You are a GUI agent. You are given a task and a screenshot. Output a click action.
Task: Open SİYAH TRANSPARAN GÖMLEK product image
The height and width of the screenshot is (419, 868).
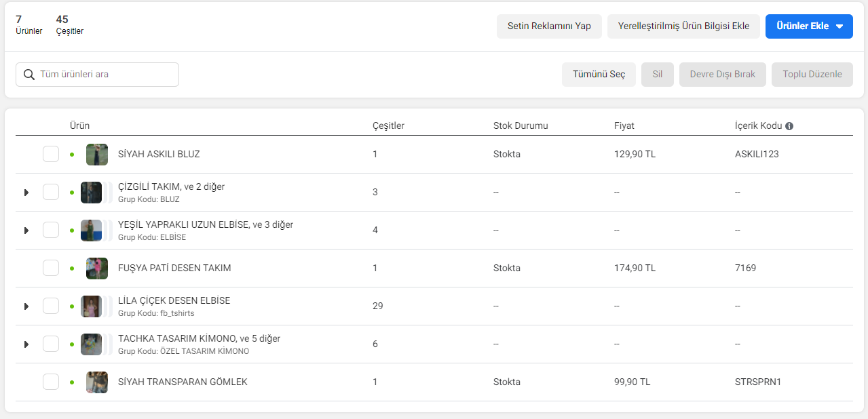(97, 382)
